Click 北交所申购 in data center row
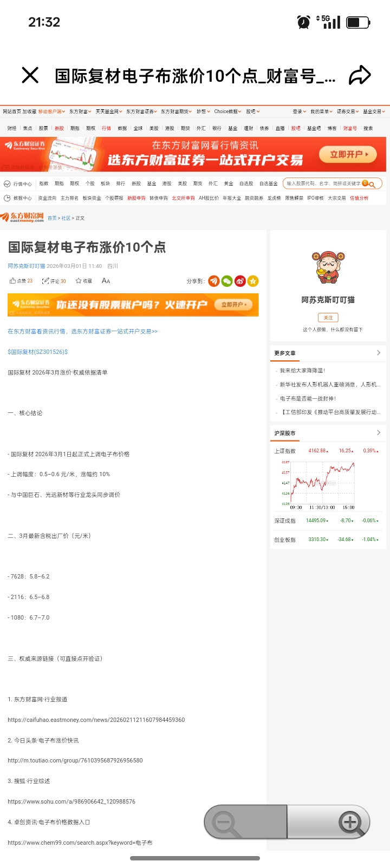The height and width of the screenshot is (868, 390). click(183, 198)
